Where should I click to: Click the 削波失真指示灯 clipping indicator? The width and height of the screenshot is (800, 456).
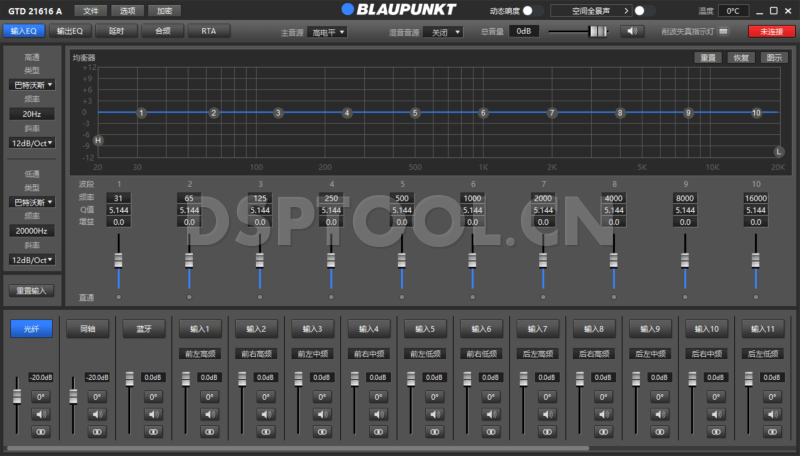(723, 31)
